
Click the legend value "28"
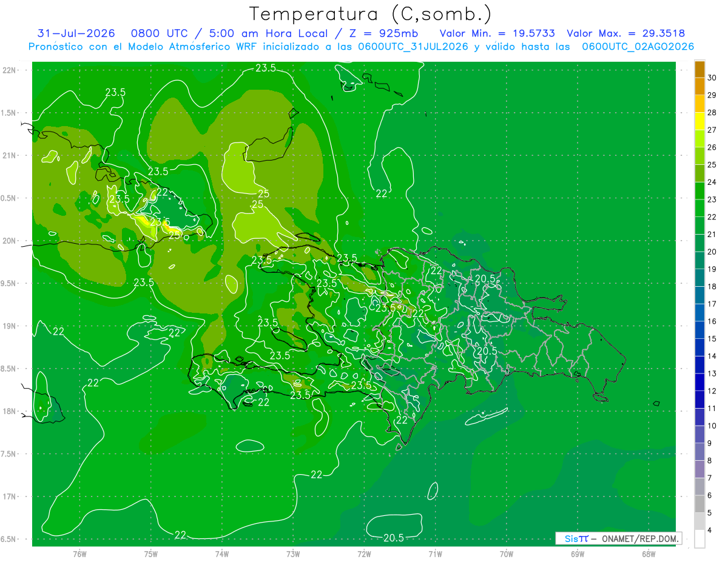pos(713,113)
